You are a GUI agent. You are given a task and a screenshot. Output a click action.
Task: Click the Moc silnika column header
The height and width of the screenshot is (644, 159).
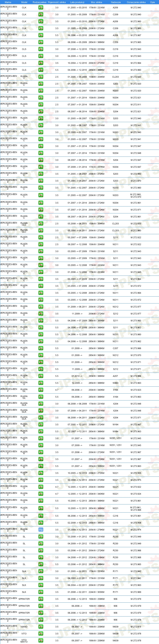[x=97, y=2]
